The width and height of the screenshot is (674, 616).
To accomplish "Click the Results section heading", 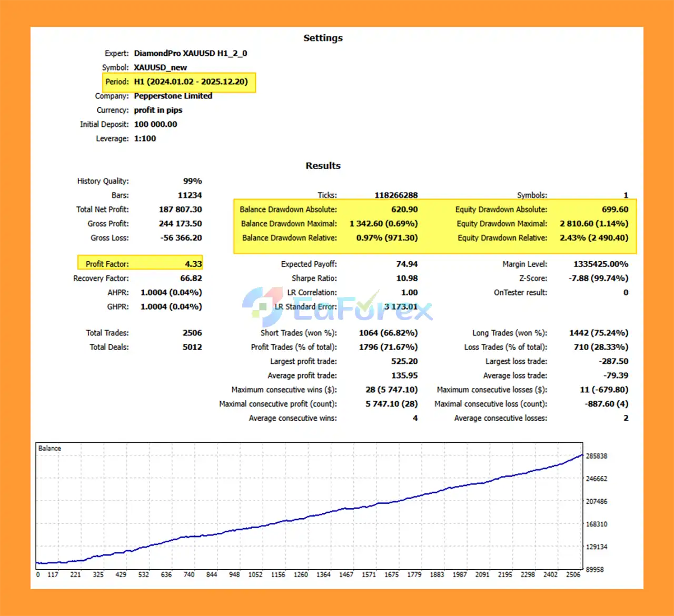I will (323, 165).
